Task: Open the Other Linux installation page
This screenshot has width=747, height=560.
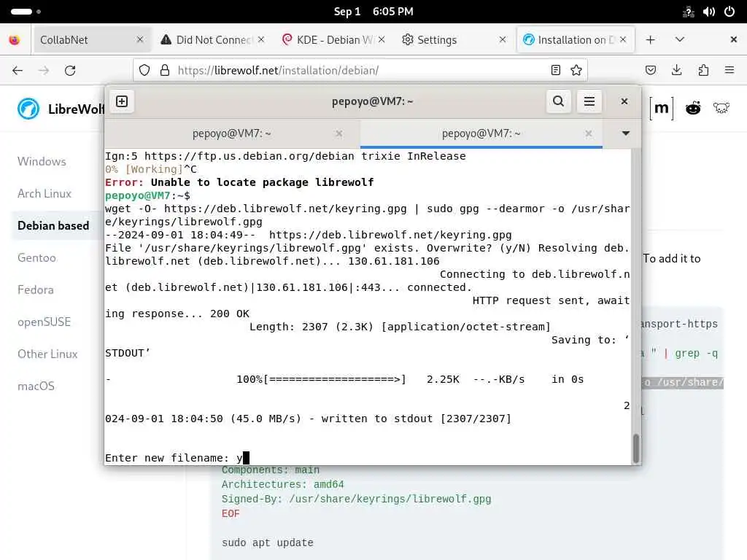Action: [x=47, y=354]
